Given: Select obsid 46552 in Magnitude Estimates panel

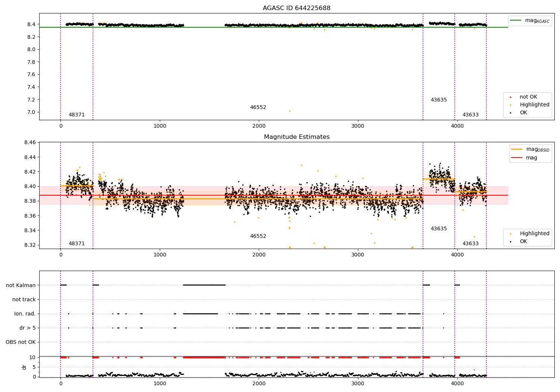Looking at the screenshot, I should 258,236.
